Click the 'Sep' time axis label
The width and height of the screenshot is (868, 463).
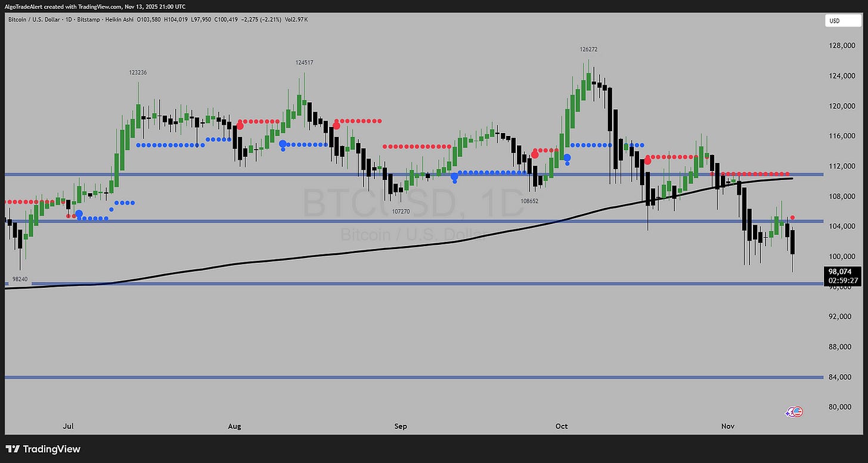[x=401, y=427]
